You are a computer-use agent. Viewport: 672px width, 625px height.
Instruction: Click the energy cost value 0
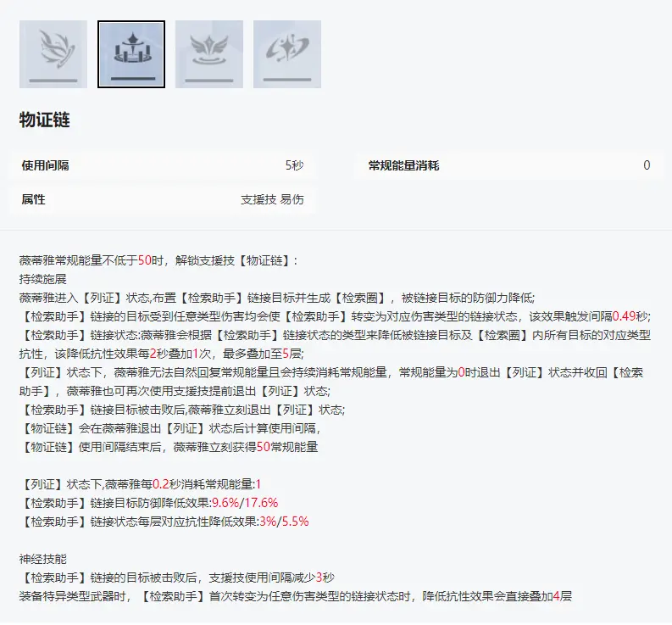(647, 165)
